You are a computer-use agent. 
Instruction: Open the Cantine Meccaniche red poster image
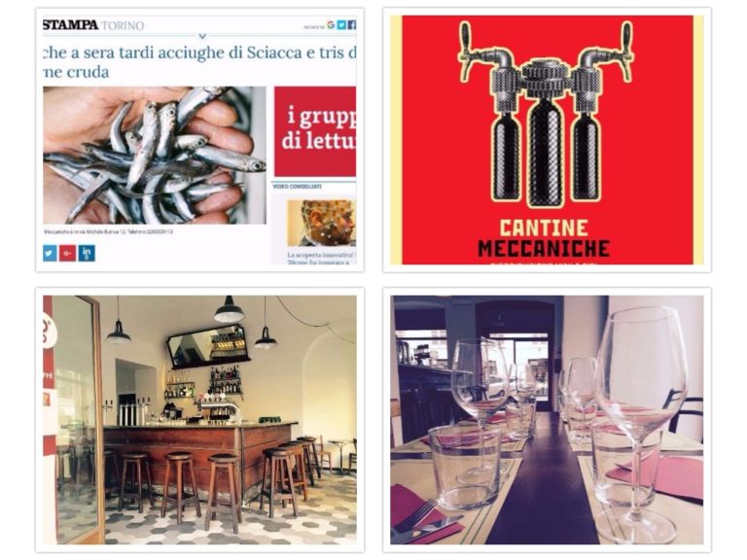547,140
